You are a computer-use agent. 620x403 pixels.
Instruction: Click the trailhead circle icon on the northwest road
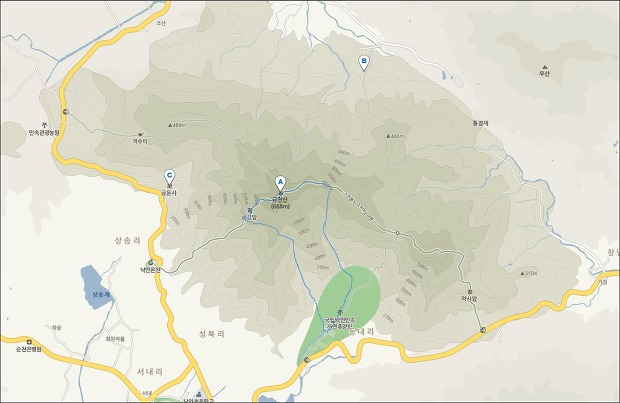(66, 112)
